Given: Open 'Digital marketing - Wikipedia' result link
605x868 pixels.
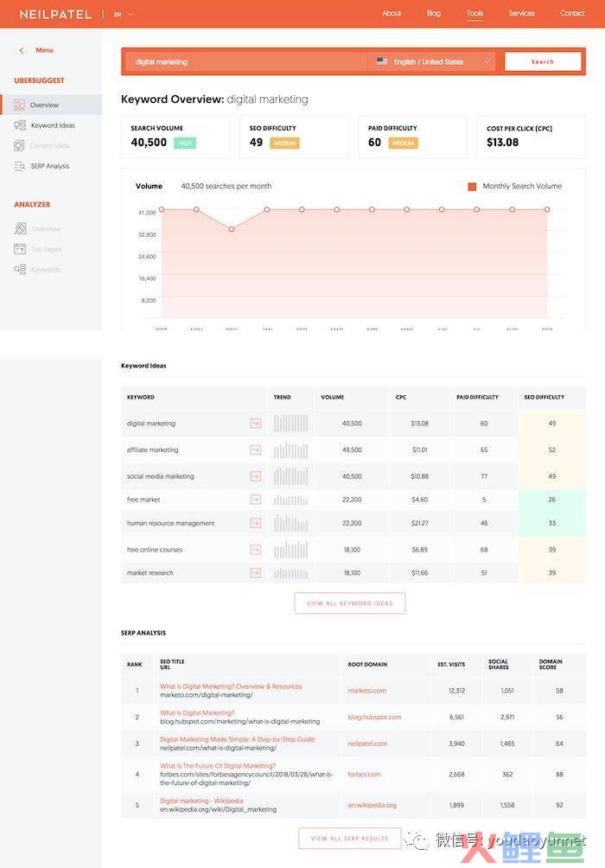Looking at the screenshot, I should pos(201,801).
